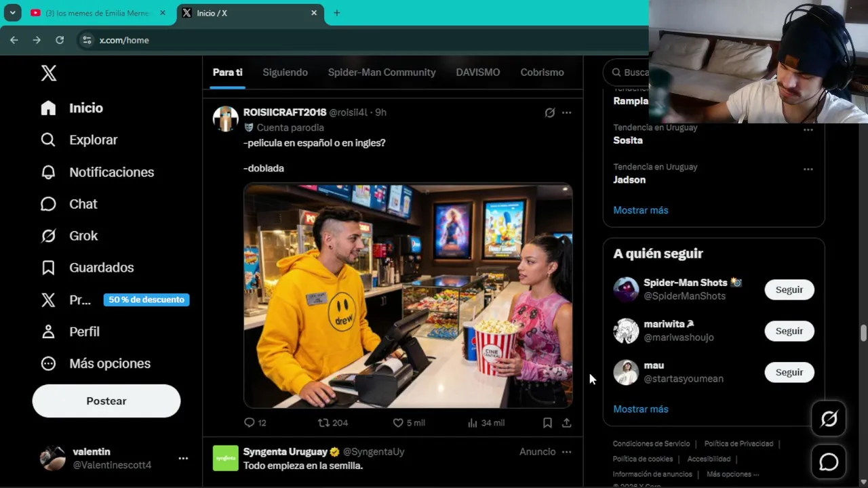Open floating Grok button at bottom right
868x488 pixels.
tap(829, 419)
